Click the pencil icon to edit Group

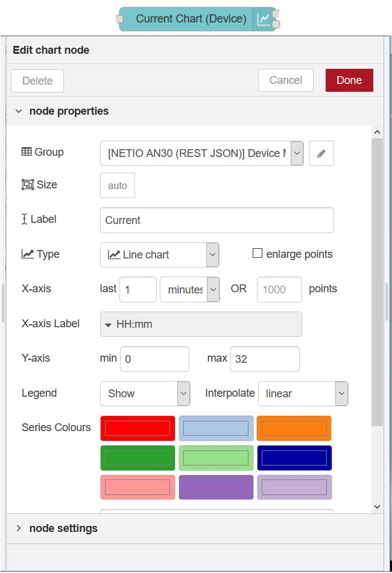(321, 153)
